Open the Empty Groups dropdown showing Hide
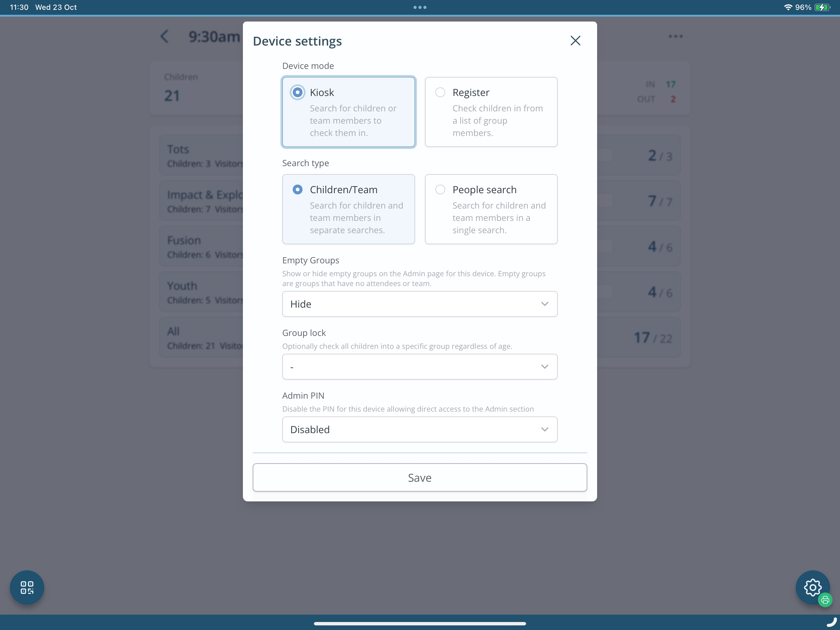The height and width of the screenshot is (630, 840). [420, 304]
